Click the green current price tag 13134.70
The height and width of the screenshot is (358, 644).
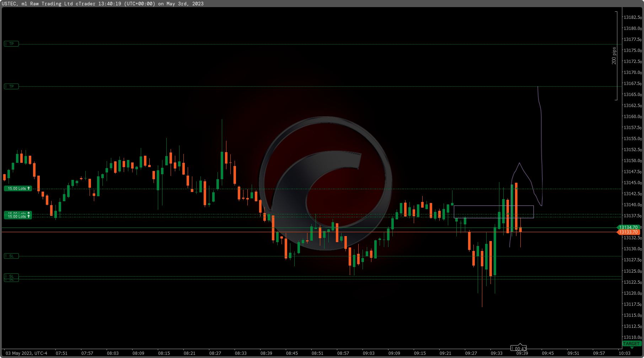coord(628,227)
